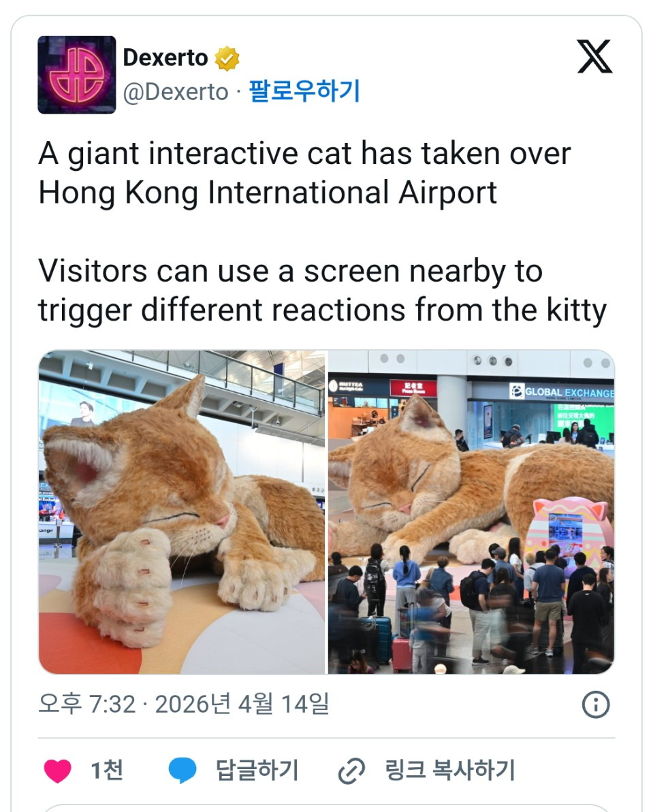The image size is (651, 812).
Task: Click the chain link copy icon
Action: (x=351, y=771)
